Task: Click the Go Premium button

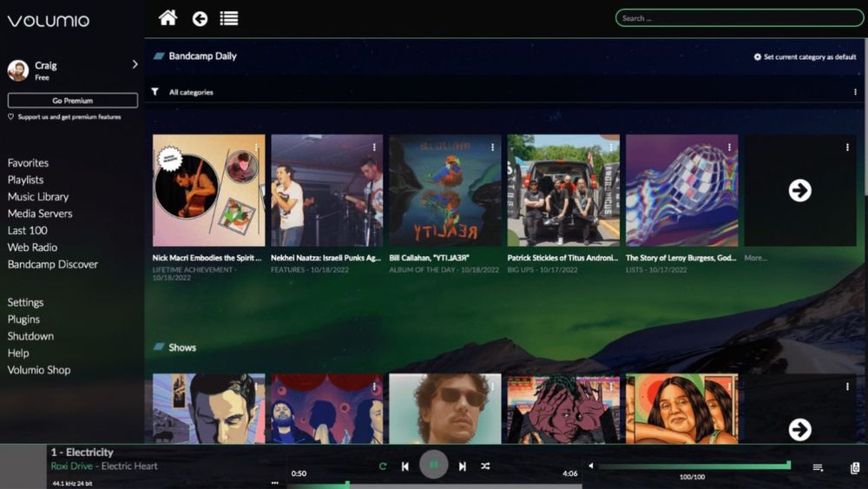Action: click(x=73, y=100)
